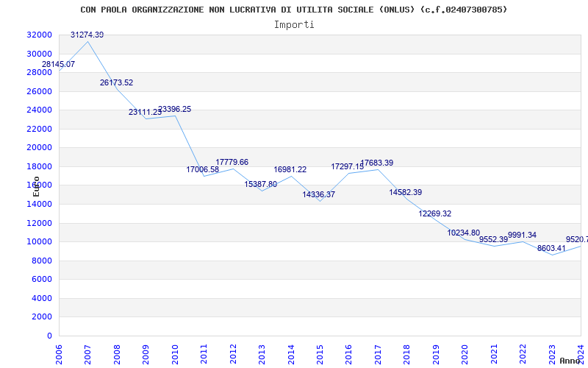Click y-axis value 6000
Image resolution: width=588 pixels, height=368 pixels.
(x=41, y=280)
